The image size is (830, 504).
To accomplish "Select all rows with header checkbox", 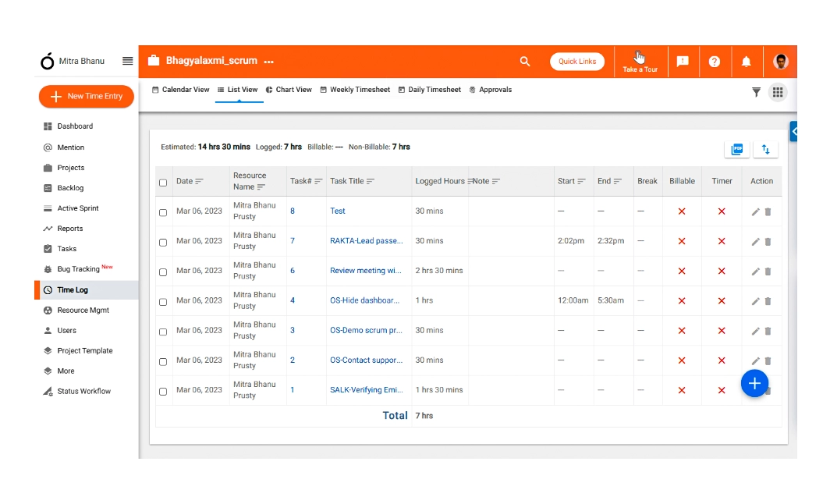I will pos(163,183).
